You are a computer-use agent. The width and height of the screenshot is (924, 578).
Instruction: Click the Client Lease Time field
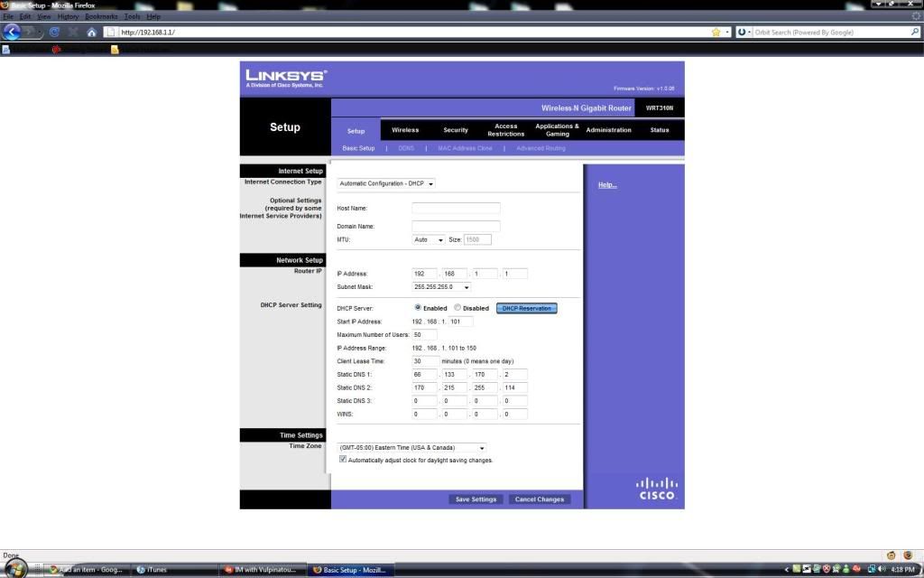[x=426, y=361]
